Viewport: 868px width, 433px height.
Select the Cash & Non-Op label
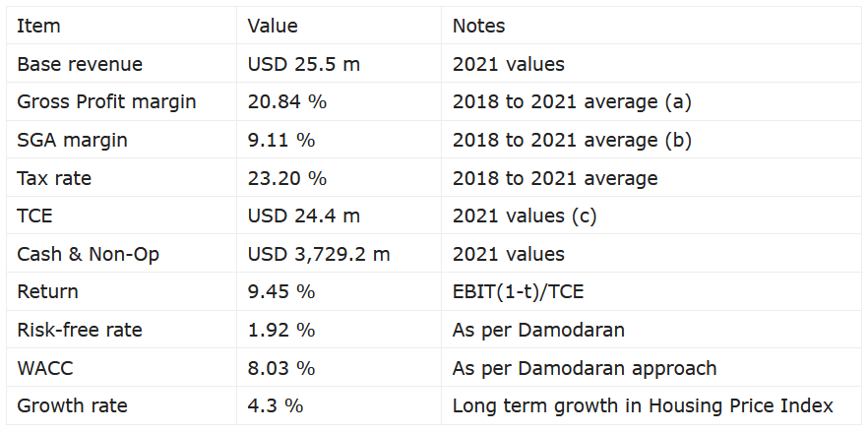88,255
